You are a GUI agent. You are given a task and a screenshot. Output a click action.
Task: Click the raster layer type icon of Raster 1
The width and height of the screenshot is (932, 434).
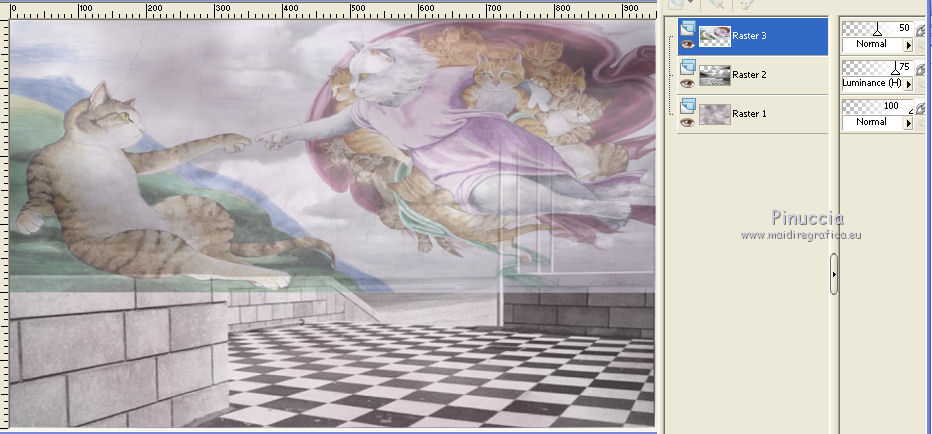(x=688, y=106)
